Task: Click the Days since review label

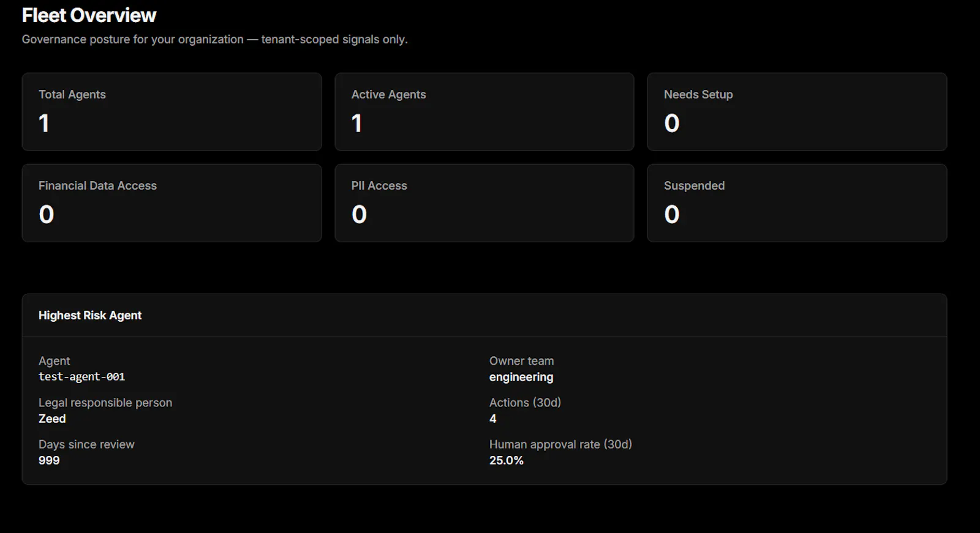Action: click(86, 444)
